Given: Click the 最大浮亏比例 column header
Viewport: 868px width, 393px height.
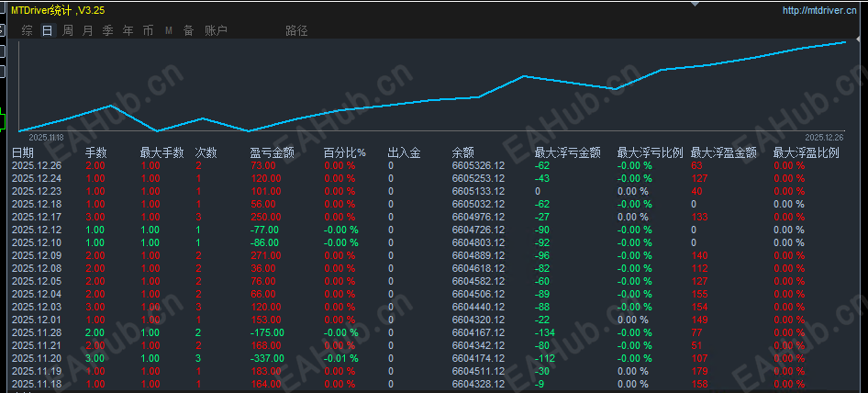Looking at the screenshot, I should (650, 153).
